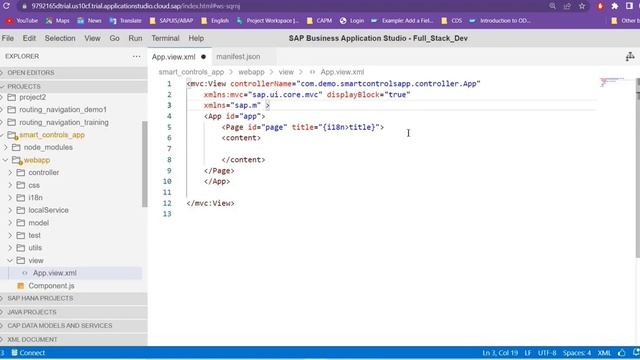Expand the model folder
The image size is (640, 360).
pyautogui.click(x=39, y=223)
